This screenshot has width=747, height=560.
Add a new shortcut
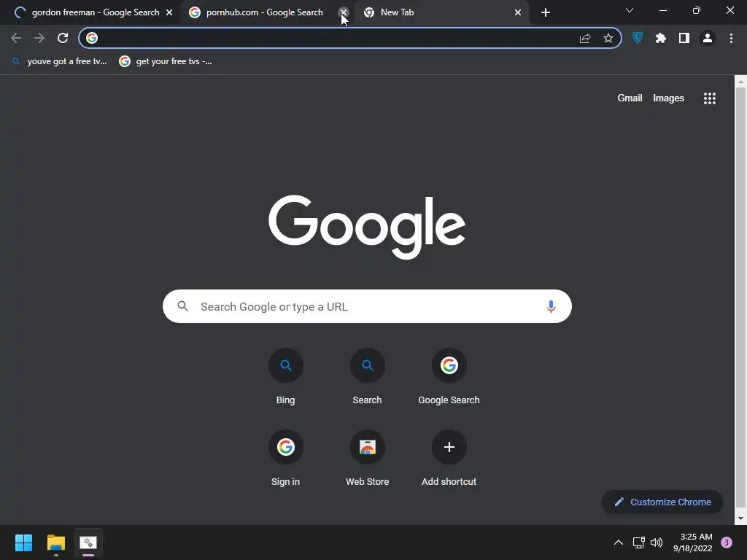click(x=449, y=459)
